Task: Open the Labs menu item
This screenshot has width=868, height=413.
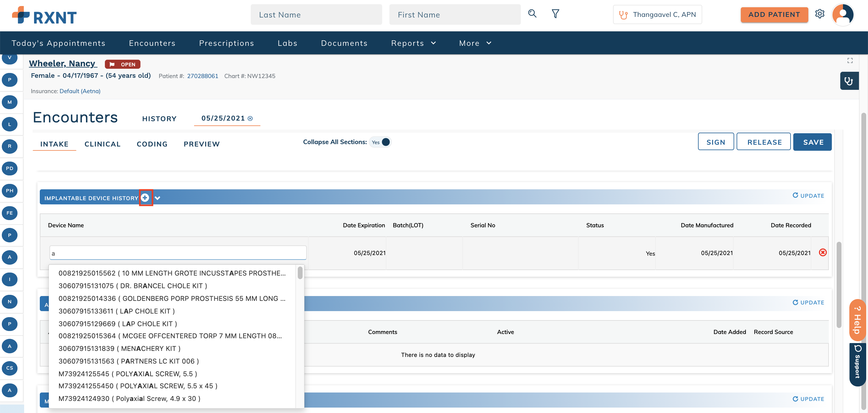Action: click(288, 43)
